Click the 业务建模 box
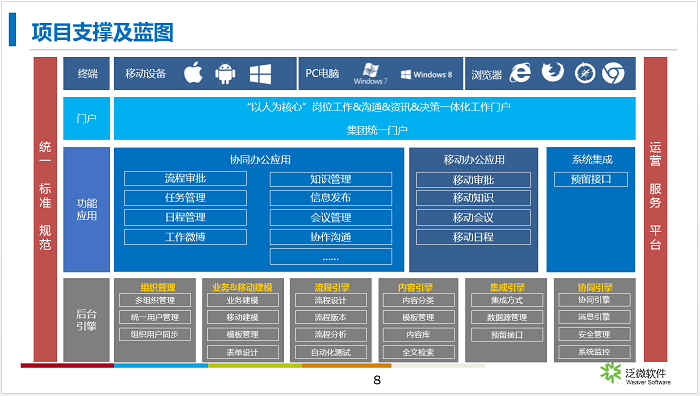The height and width of the screenshot is (396, 700). click(x=242, y=300)
